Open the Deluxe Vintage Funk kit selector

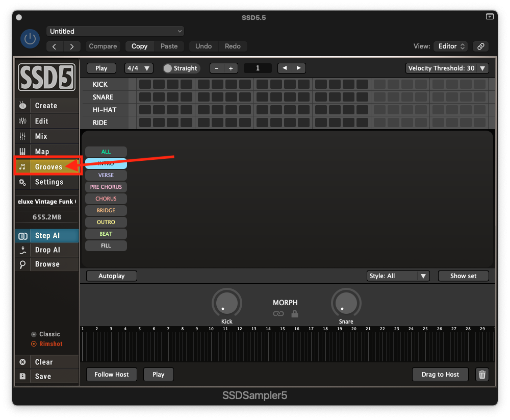click(47, 202)
